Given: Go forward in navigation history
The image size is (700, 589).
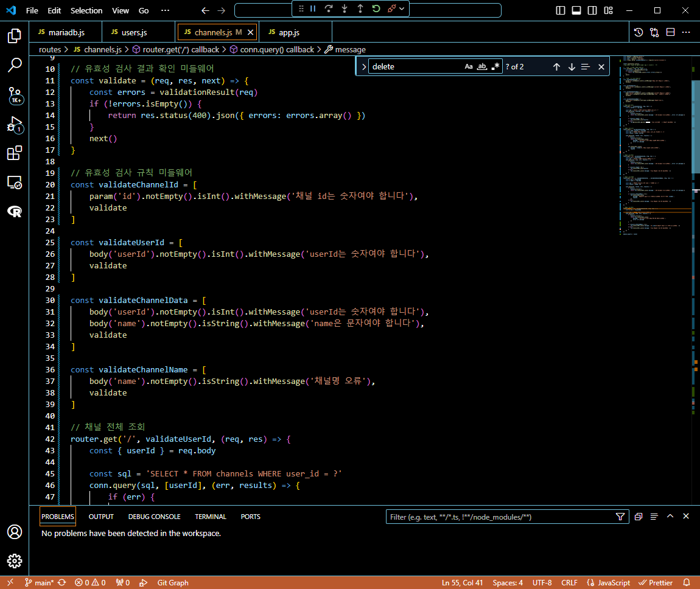Looking at the screenshot, I should pyautogui.click(x=222, y=10).
